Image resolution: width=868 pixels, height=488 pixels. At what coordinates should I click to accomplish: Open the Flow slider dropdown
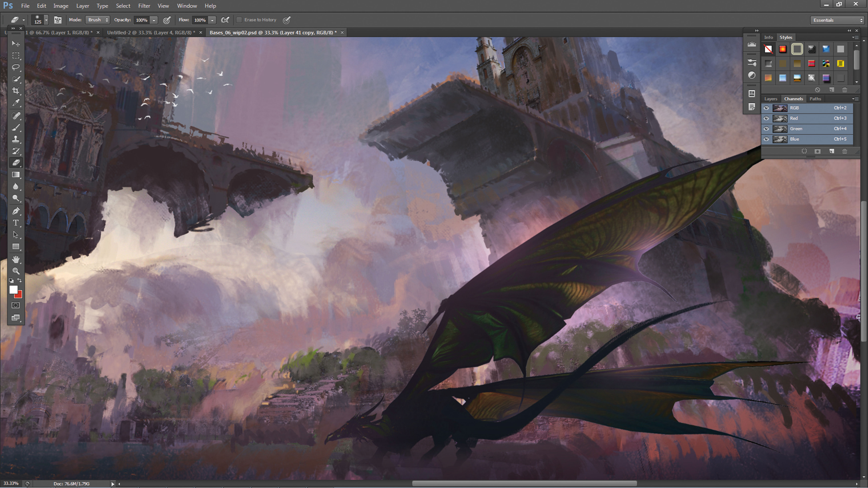click(x=212, y=20)
